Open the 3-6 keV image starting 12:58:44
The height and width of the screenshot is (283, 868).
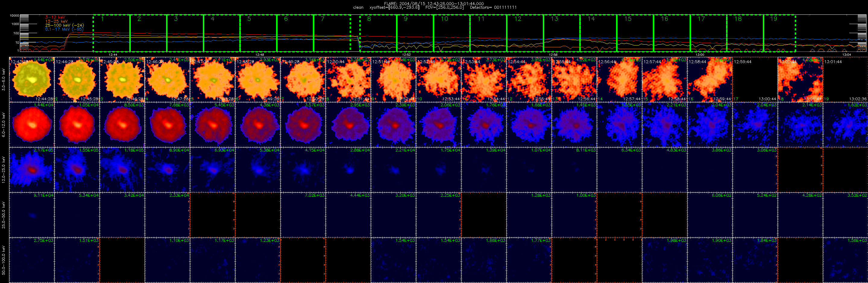point(710,79)
